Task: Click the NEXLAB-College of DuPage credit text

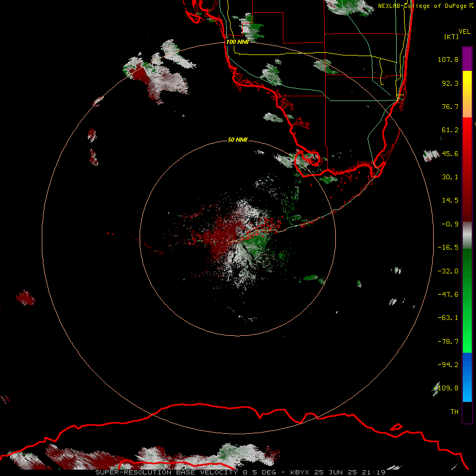Action: pos(425,6)
